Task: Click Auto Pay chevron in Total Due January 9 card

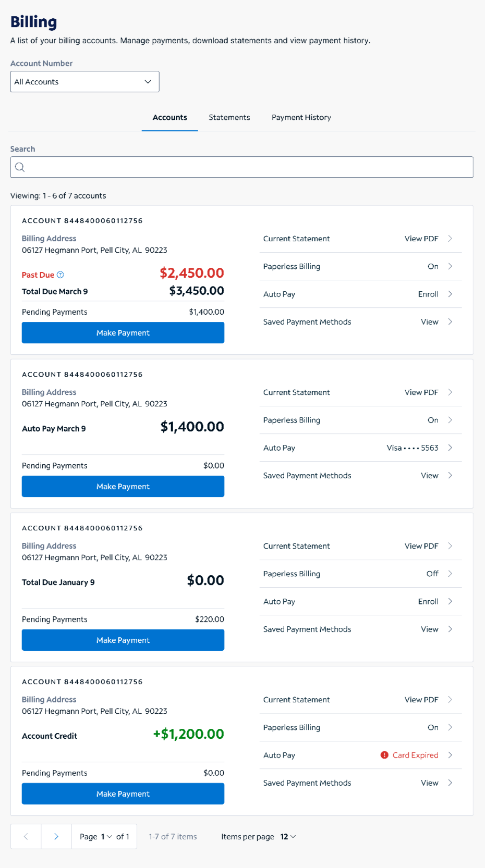Action: tap(450, 601)
